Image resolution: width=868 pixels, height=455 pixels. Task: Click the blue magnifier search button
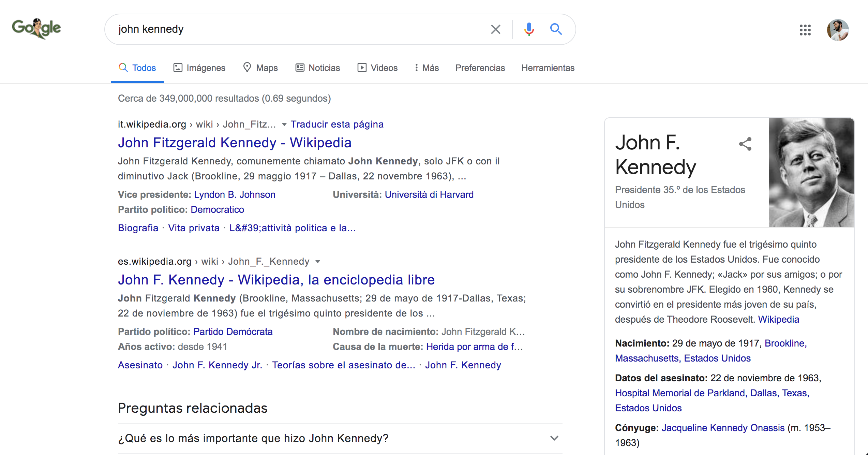coord(556,29)
